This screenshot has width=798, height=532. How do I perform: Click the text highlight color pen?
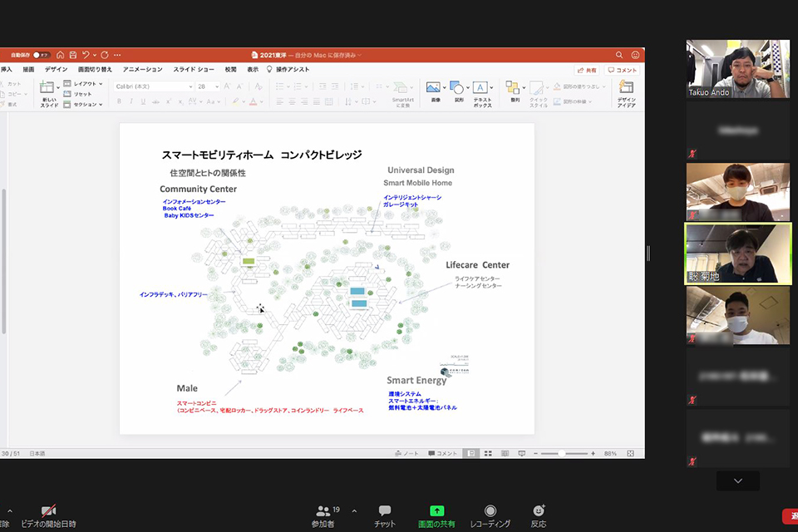click(x=235, y=101)
